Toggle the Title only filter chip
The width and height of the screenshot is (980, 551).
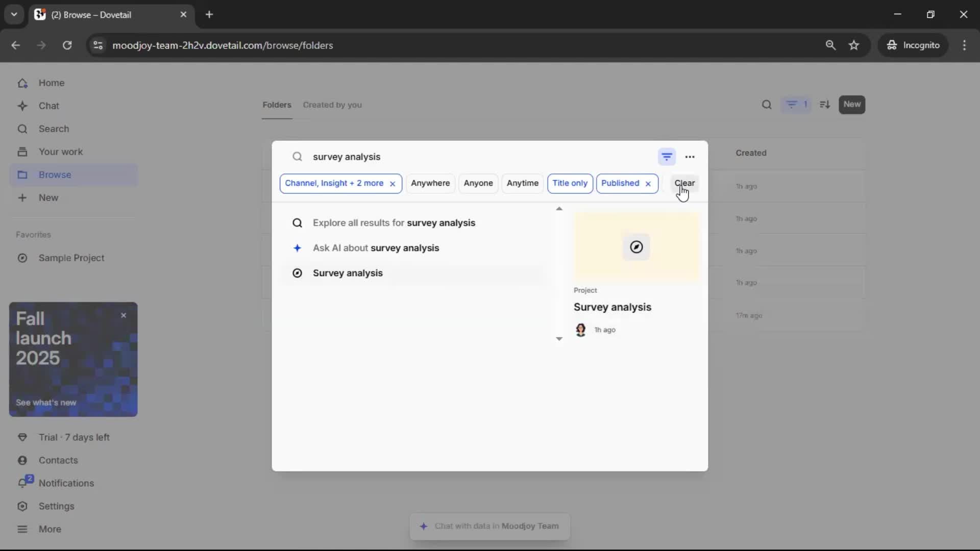(x=570, y=183)
